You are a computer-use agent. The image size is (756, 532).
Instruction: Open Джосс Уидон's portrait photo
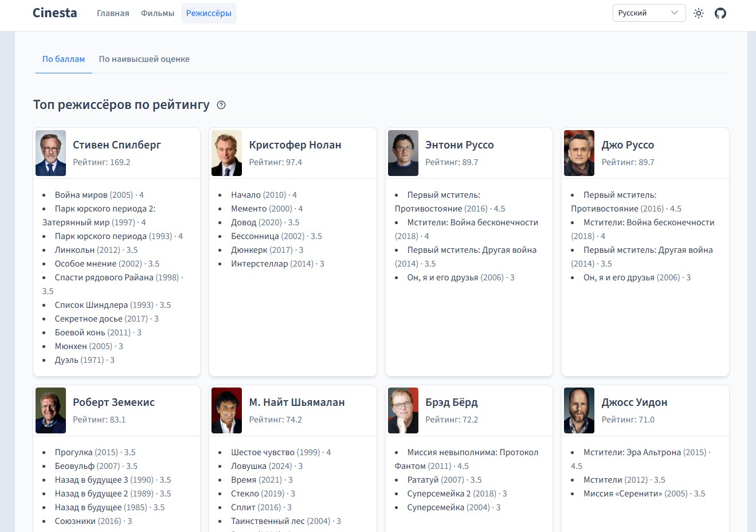coord(579,410)
